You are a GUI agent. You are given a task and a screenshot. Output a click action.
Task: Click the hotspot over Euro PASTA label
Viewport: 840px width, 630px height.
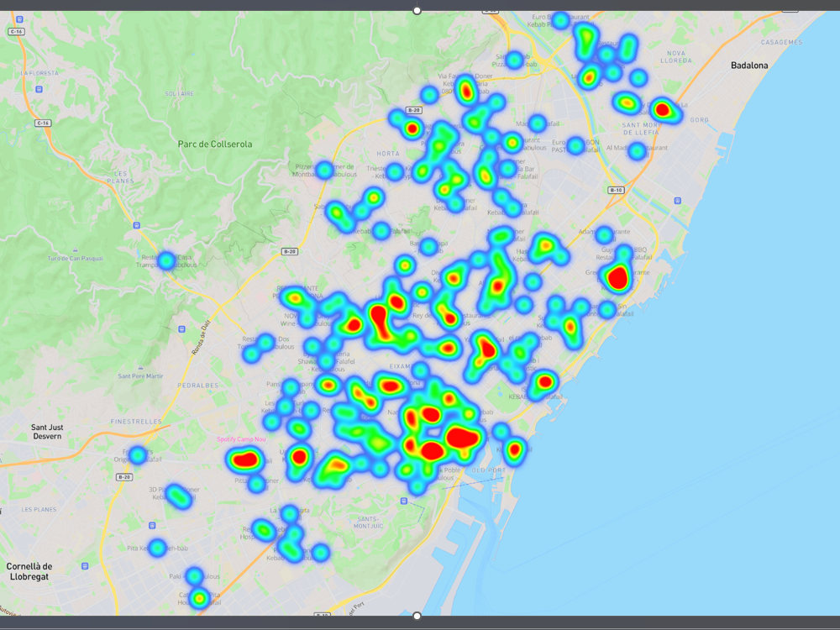(x=575, y=145)
